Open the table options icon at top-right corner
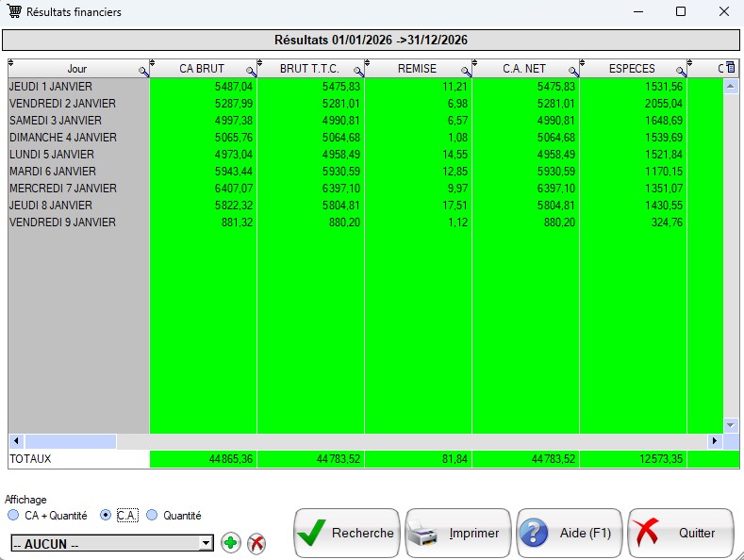This screenshot has height=560, width=744. pyautogui.click(x=730, y=68)
